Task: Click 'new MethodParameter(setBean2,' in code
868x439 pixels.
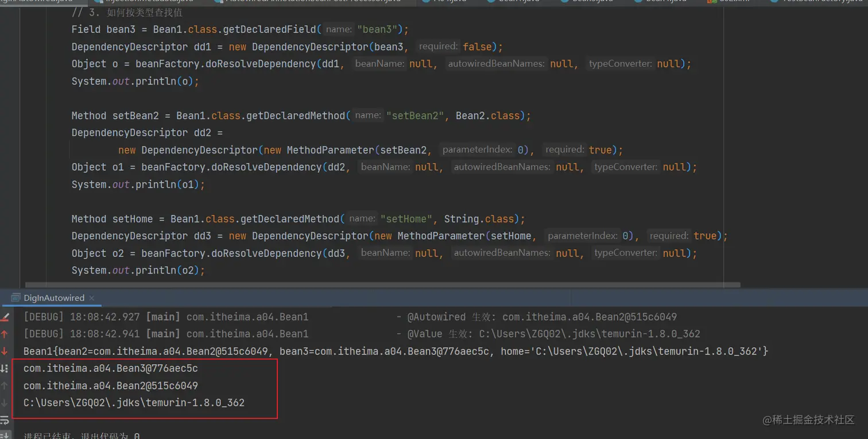Action: (348, 150)
